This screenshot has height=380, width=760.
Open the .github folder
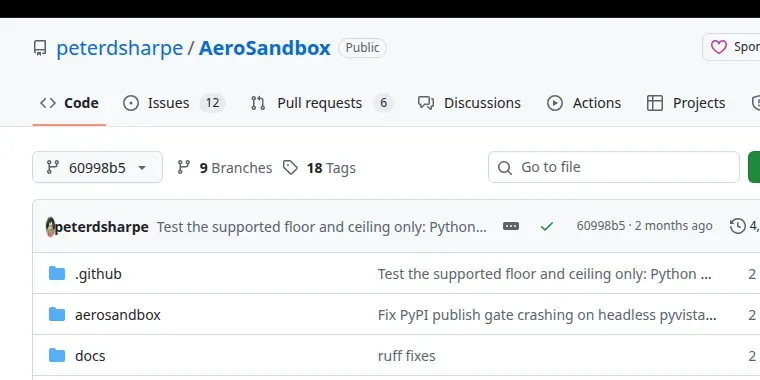tap(98, 274)
